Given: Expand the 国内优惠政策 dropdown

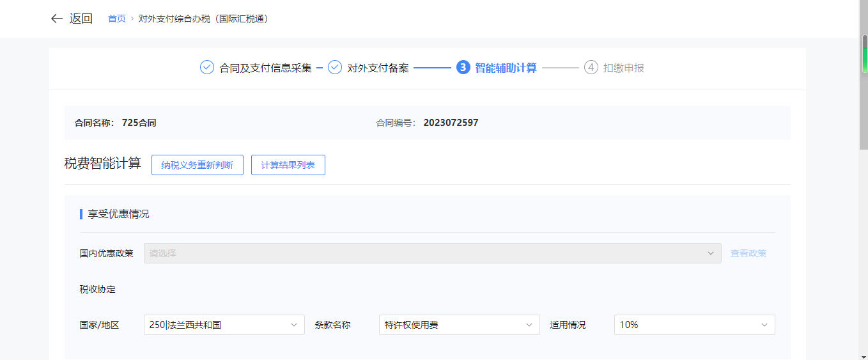Looking at the screenshot, I should tap(432, 253).
